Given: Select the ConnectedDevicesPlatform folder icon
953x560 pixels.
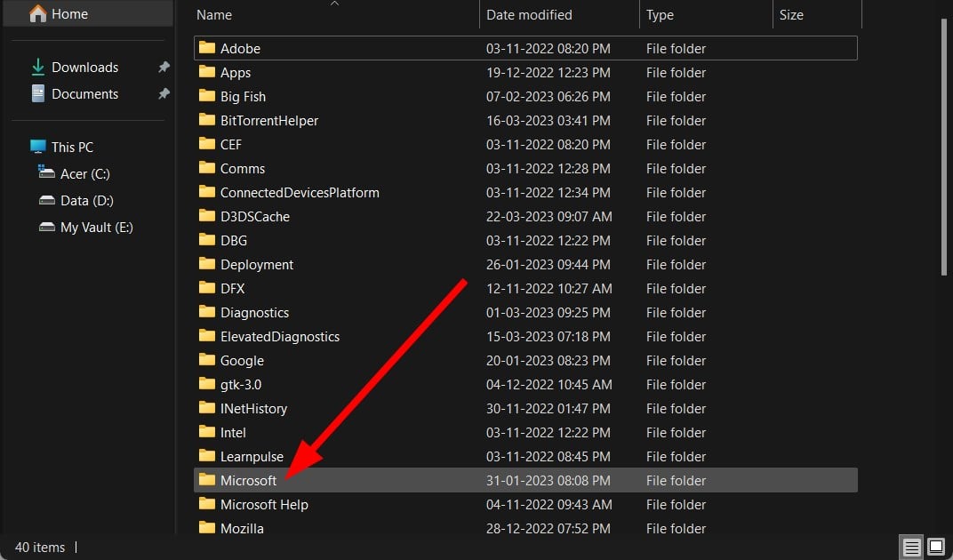Looking at the screenshot, I should coord(207,191).
